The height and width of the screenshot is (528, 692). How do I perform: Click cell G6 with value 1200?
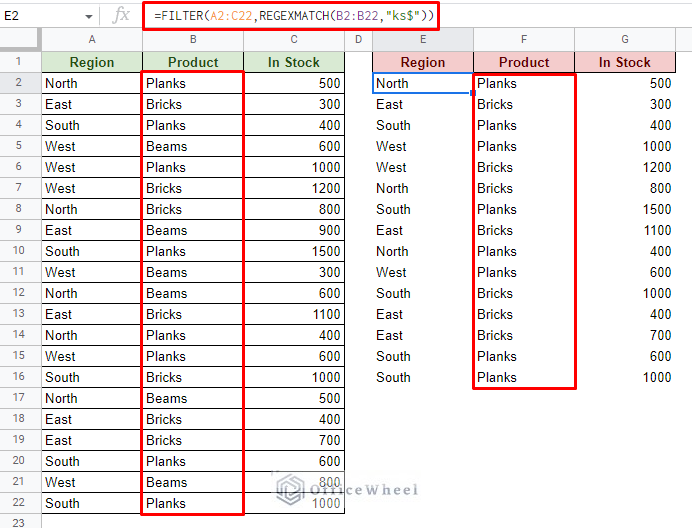coord(625,167)
